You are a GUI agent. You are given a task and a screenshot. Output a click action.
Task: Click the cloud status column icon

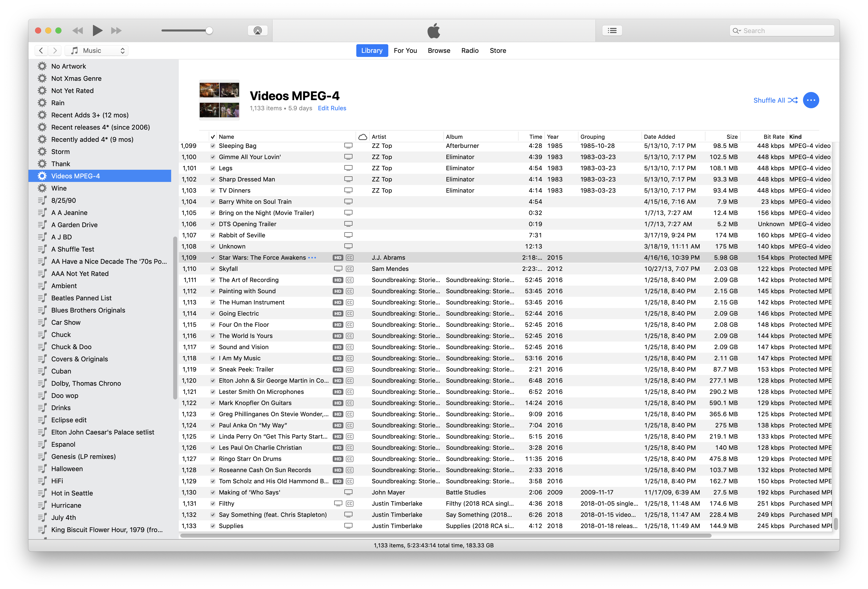pyautogui.click(x=362, y=137)
